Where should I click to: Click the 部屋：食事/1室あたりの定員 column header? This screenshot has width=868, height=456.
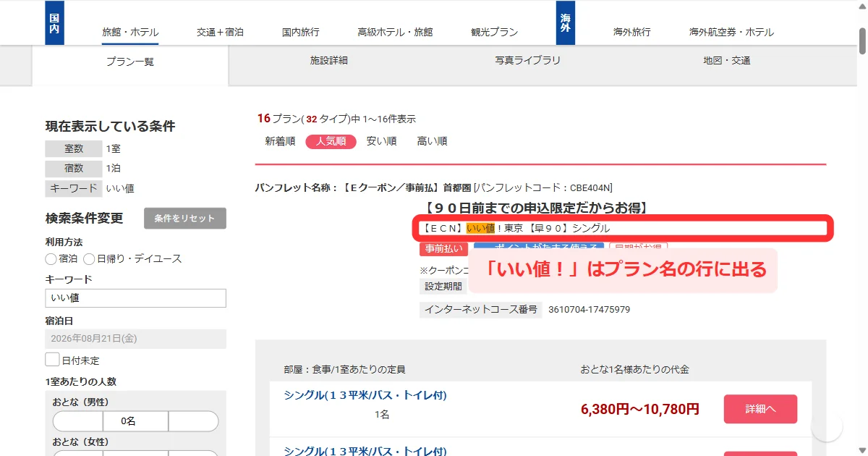[x=343, y=369]
